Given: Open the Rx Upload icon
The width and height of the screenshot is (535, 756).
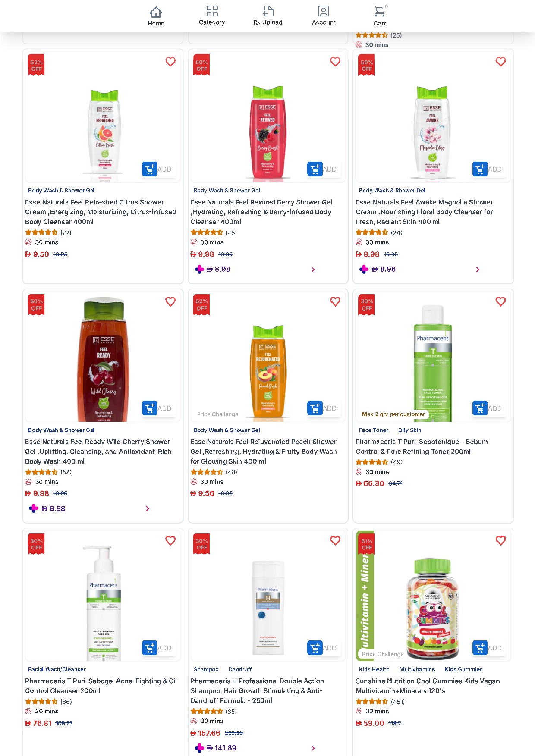Looking at the screenshot, I should tap(268, 11).
